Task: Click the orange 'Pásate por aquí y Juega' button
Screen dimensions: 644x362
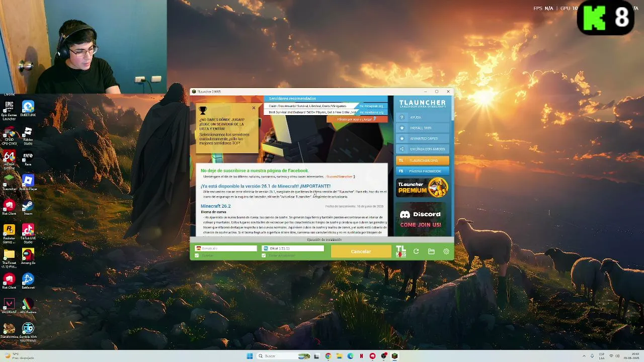Action: pos(357,119)
